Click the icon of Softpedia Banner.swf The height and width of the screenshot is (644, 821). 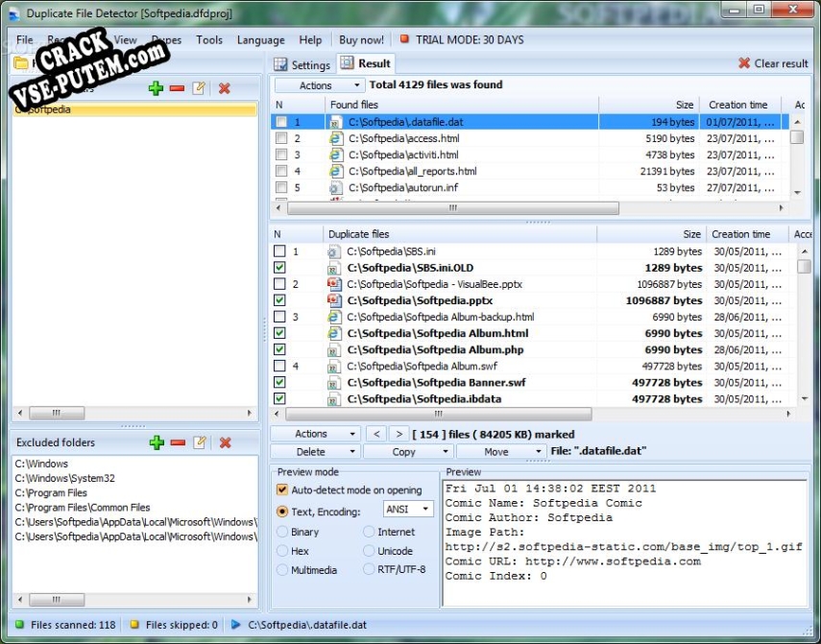click(x=334, y=382)
